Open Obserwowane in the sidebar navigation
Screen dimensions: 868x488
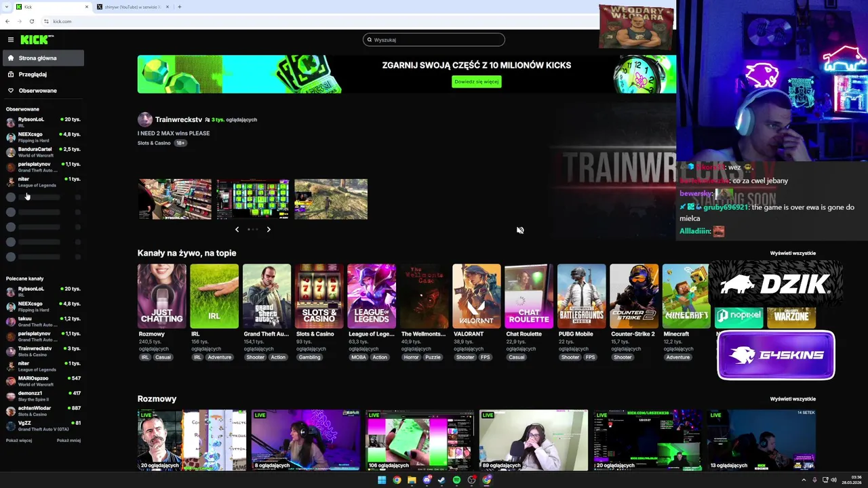(x=43, y=91)
